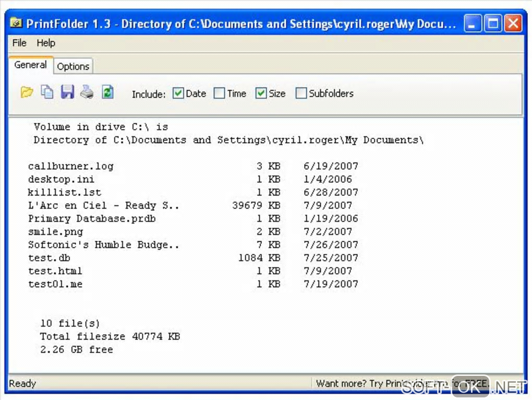
Task: Click the killlist.lst file name
Action: click(65, 192)
